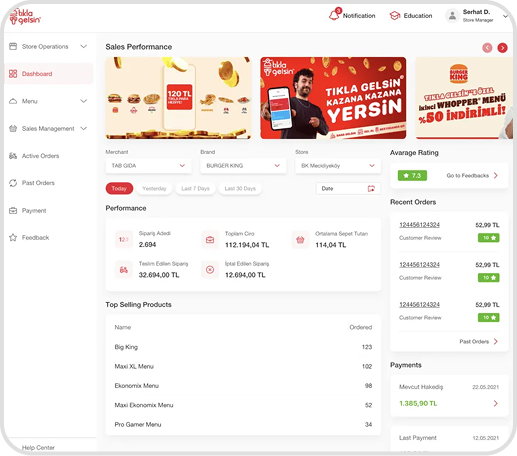Click Big King product row

[x=243, y=347]
